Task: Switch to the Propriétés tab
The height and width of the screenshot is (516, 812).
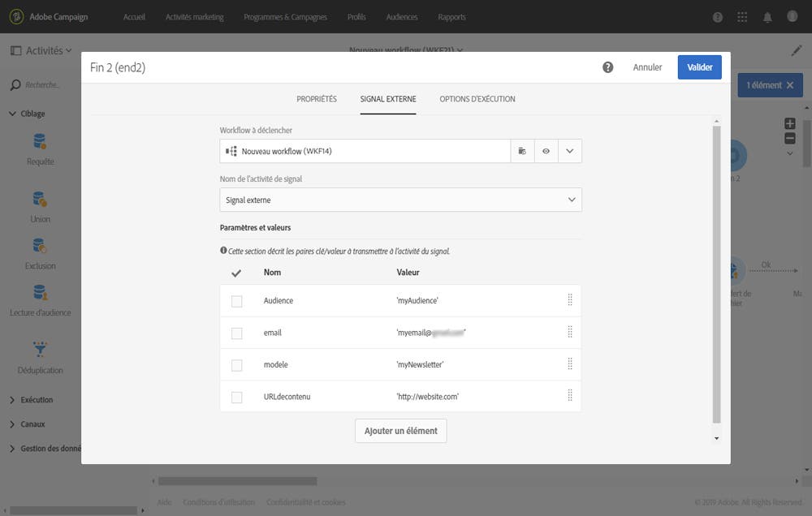Action: pos(315,98)
